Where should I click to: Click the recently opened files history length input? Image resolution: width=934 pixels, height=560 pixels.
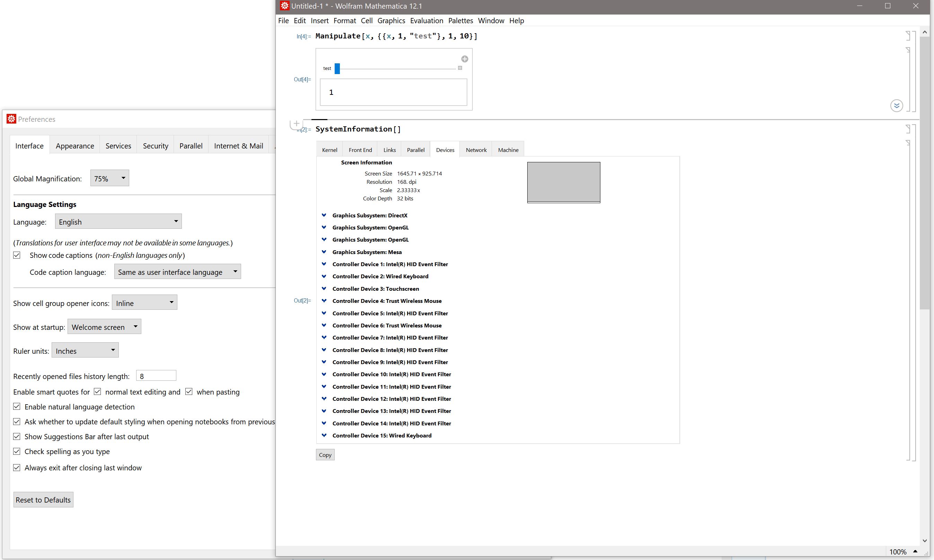coord(156,376)
